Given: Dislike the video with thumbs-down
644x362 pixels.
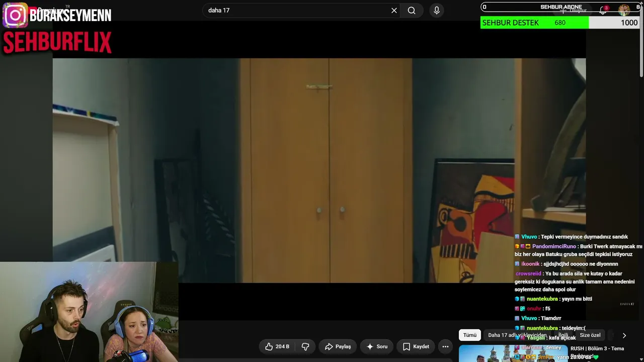Looking at the screenshot, I should point(305,346).
